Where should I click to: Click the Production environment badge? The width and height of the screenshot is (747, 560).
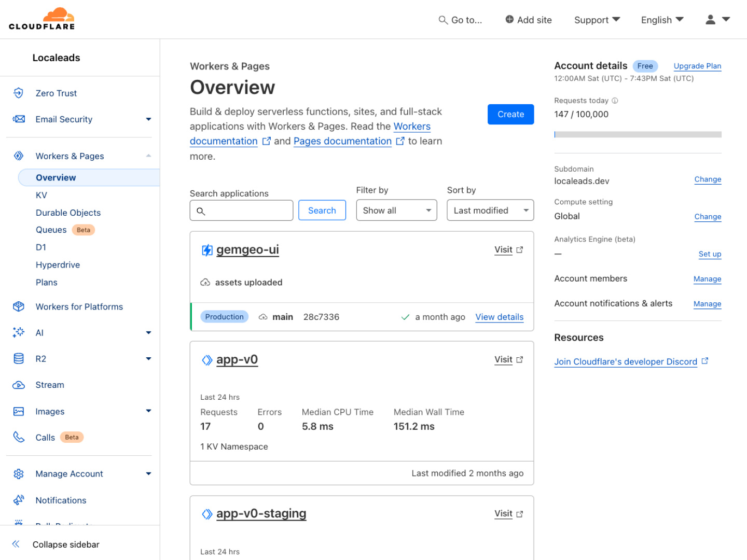224,317
